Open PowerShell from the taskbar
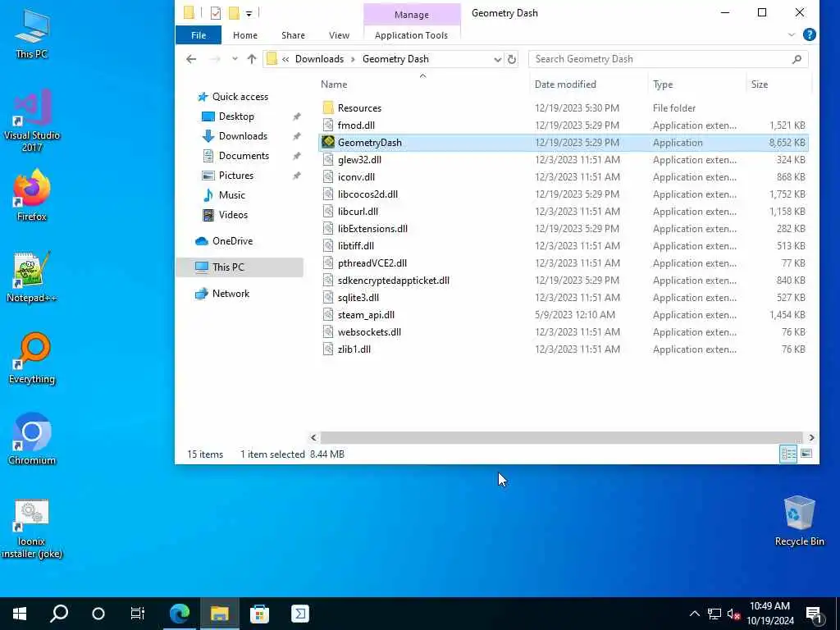 (x=300, y=614)
